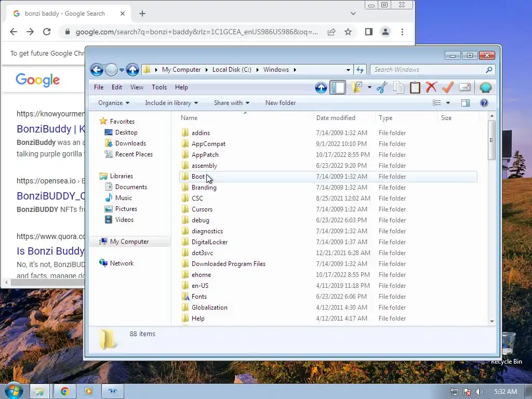Click scroll down arrow in file list
Viewport: 532px width, 399px height.
coord(492,321)
